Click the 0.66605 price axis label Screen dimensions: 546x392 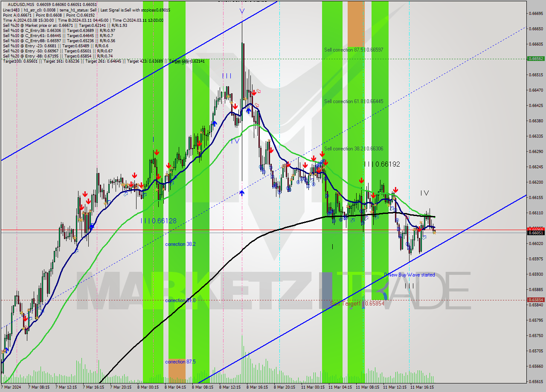click(536, 44)
